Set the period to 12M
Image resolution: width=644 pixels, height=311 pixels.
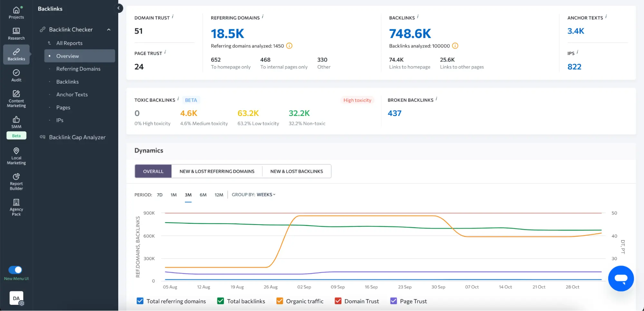click(x=219, y=195)
